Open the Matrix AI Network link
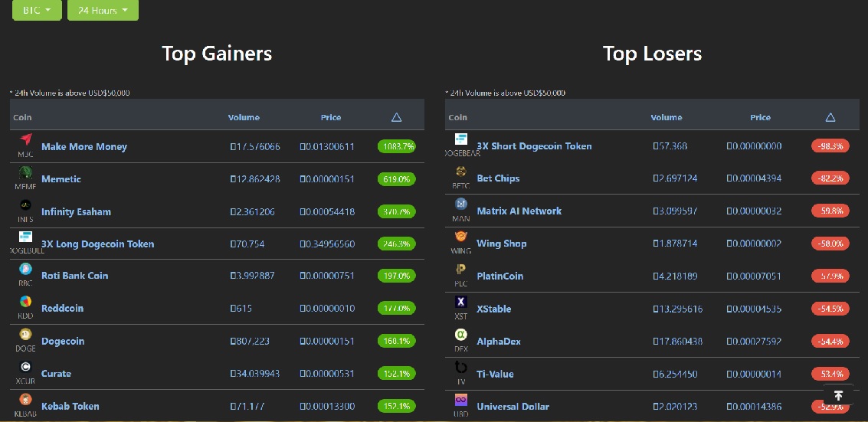The height and width of the screenshot is (422, 868). tap(519, 211)
